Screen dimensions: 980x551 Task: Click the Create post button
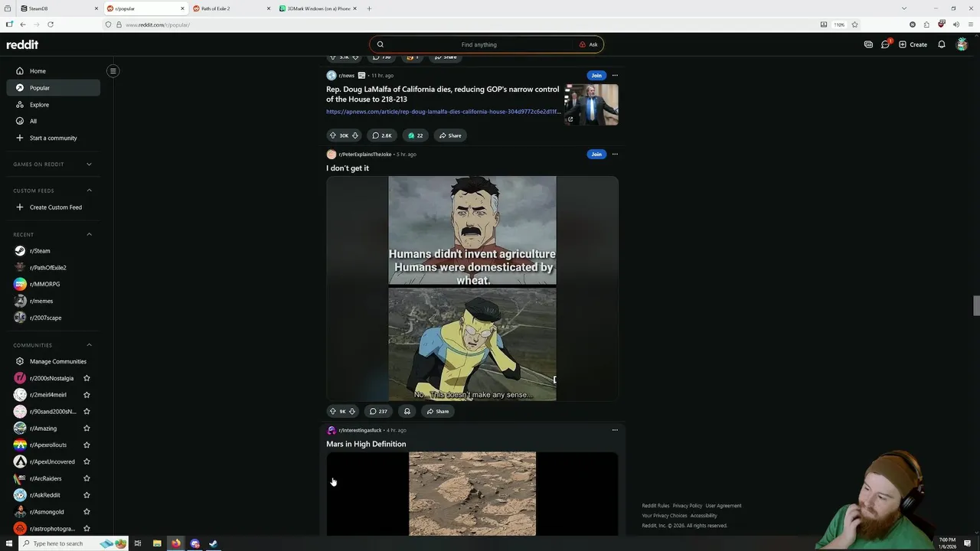[913, 44]
